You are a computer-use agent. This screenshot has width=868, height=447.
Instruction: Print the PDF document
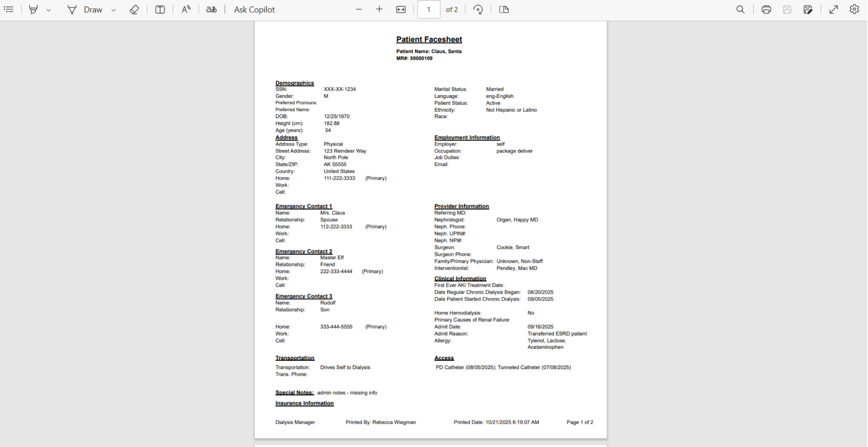(766, 9)
